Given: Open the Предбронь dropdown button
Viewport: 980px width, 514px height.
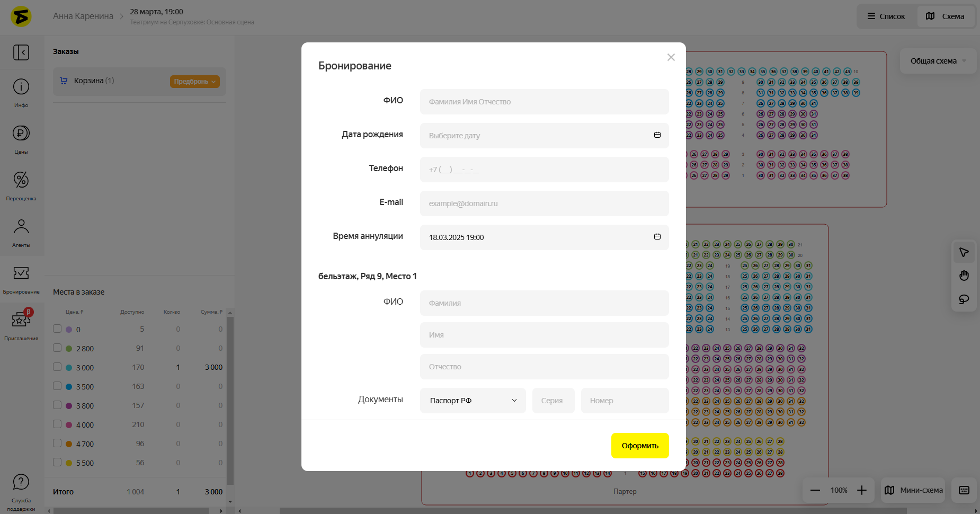Looking at the screenshot, I should [x=194, y=82].
